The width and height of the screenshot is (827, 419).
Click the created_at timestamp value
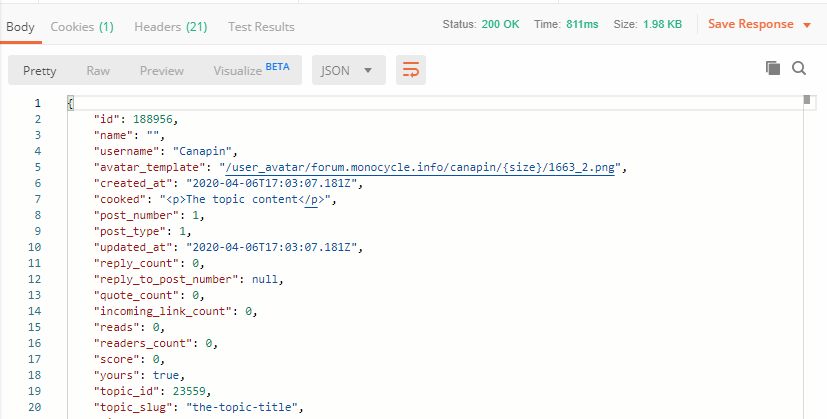point(272,183)
